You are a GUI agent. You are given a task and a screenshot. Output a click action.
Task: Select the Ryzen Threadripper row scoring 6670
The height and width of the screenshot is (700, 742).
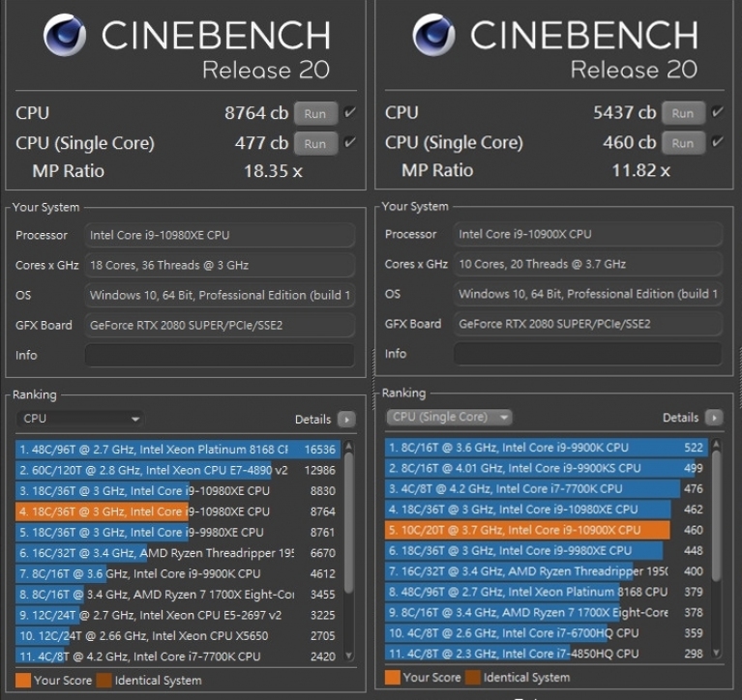[178, 553]
